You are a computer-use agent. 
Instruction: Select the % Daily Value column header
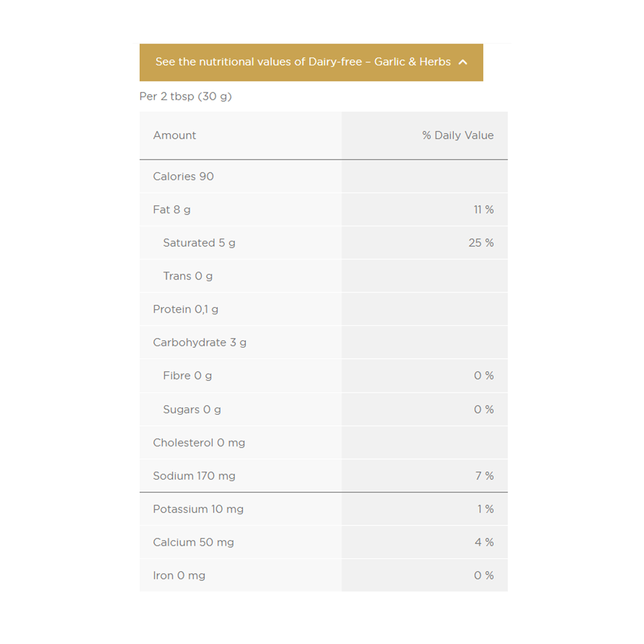point(457,135)
